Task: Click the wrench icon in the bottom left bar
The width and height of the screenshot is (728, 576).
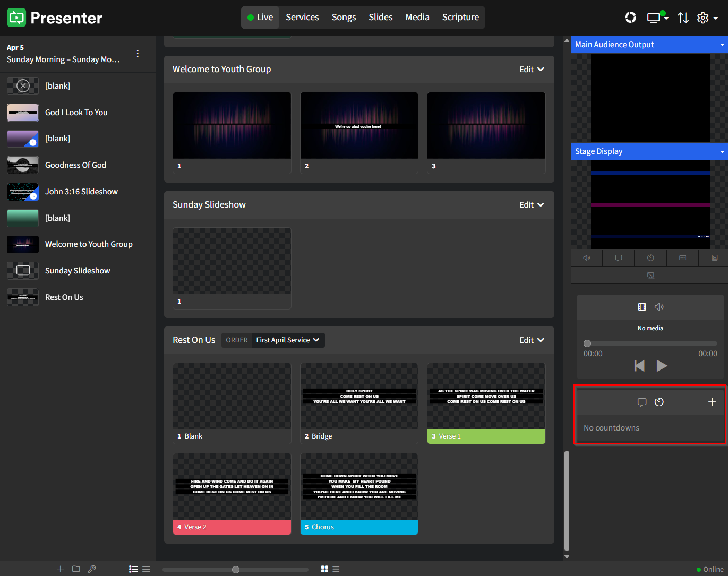Action: [x=92, y=569]
